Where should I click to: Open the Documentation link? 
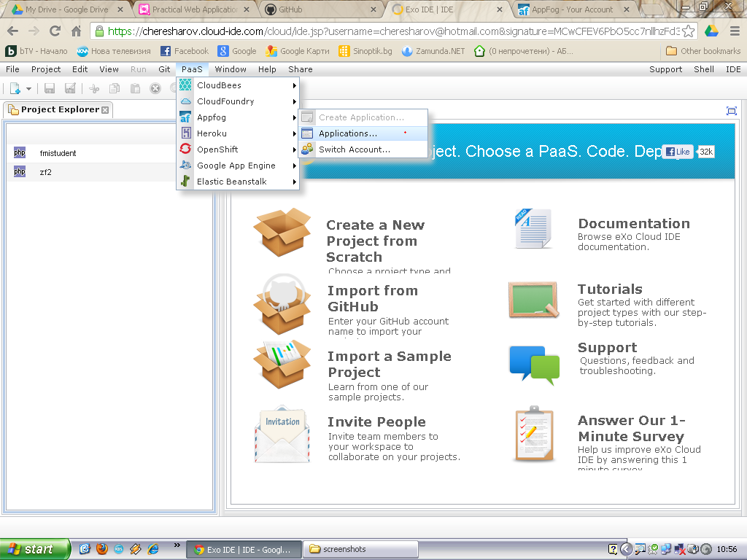(634, 224)
